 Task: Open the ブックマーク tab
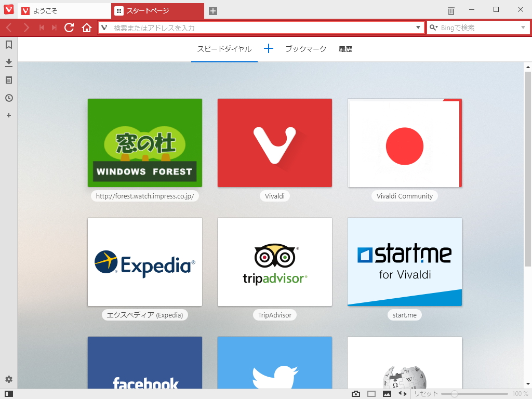click(x=305, y=49)
